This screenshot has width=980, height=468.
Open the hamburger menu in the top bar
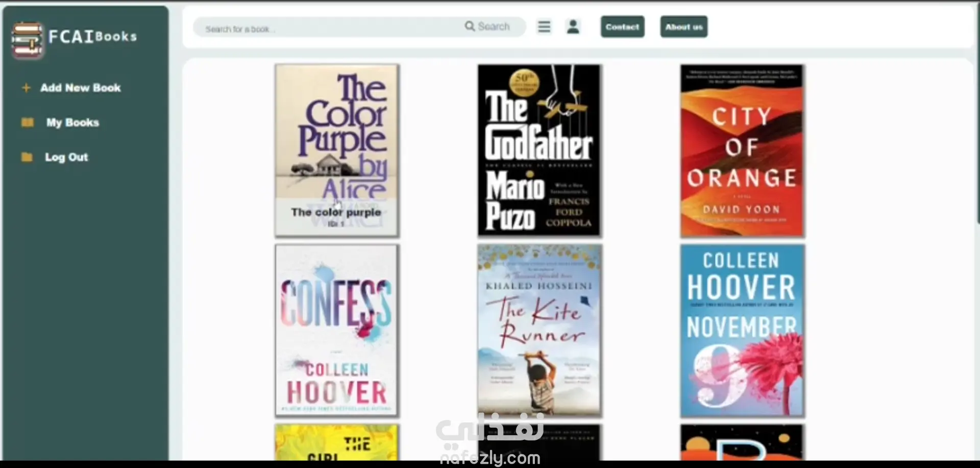[544, 27]
